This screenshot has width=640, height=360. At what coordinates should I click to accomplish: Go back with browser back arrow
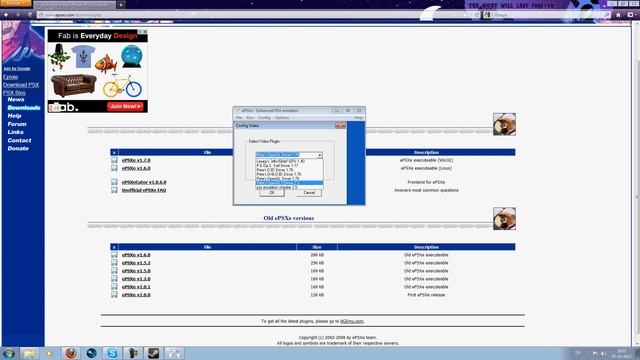click(x=6, y=15)
